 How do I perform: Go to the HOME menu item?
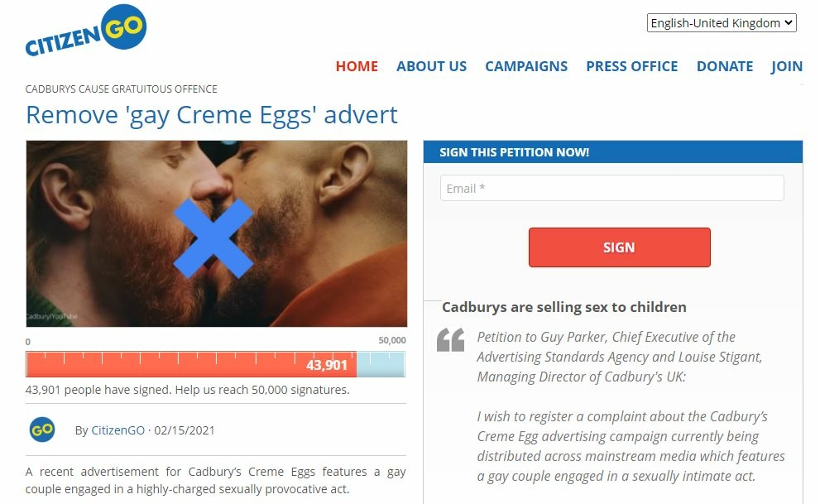(357, 66)
